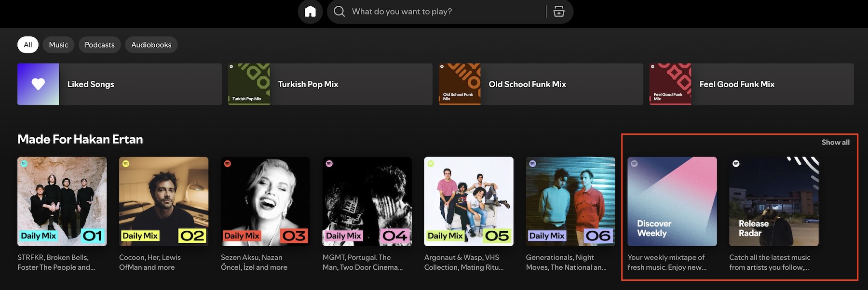868x290 pixels.
Task: Open Feel Good Funk Mix cover art
Action: click(670, 84)
